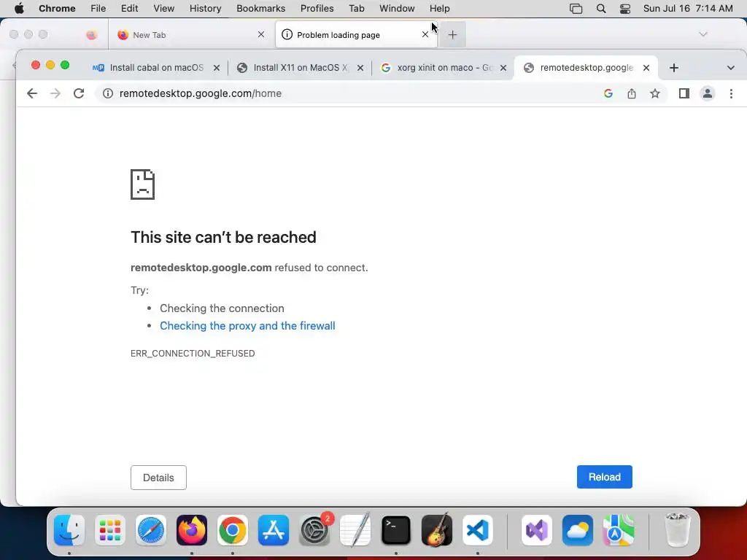Image resolution: width=747 pixels, height=560 pixels.
Task: Go back using the Chrome back arrow
Action: [x=32, y=93]
